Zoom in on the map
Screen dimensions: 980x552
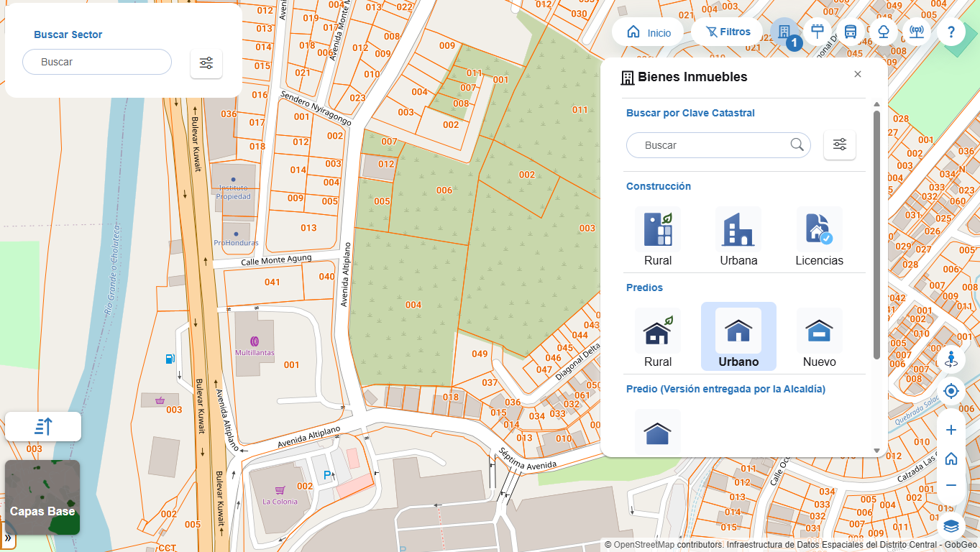click(x=951, y=430)
